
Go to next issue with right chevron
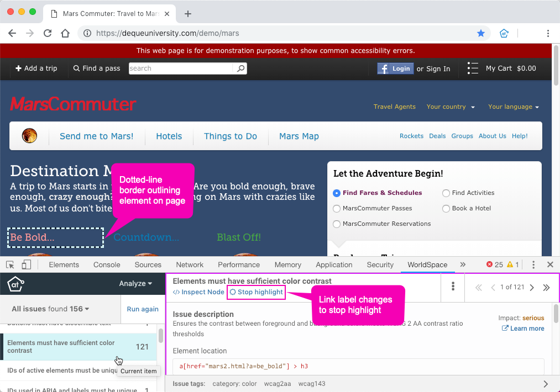click(x=532, y=288)
